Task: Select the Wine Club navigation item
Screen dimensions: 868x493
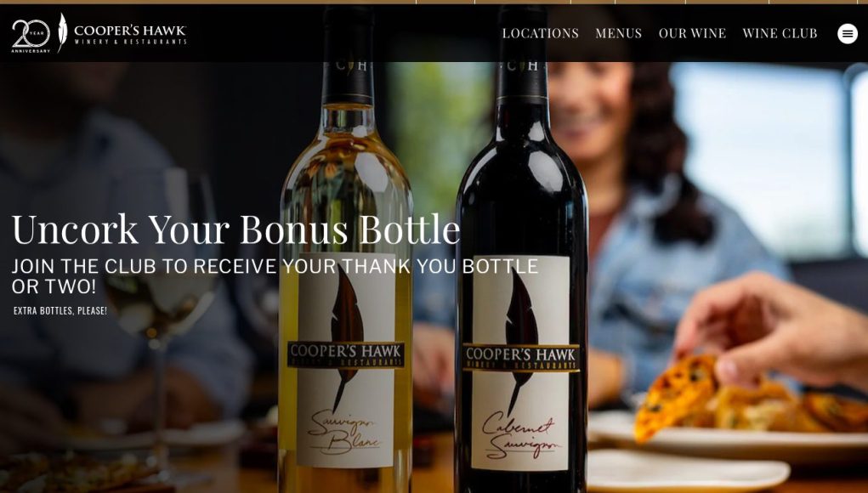Action: pyautogui.click(x=780, y=33)
